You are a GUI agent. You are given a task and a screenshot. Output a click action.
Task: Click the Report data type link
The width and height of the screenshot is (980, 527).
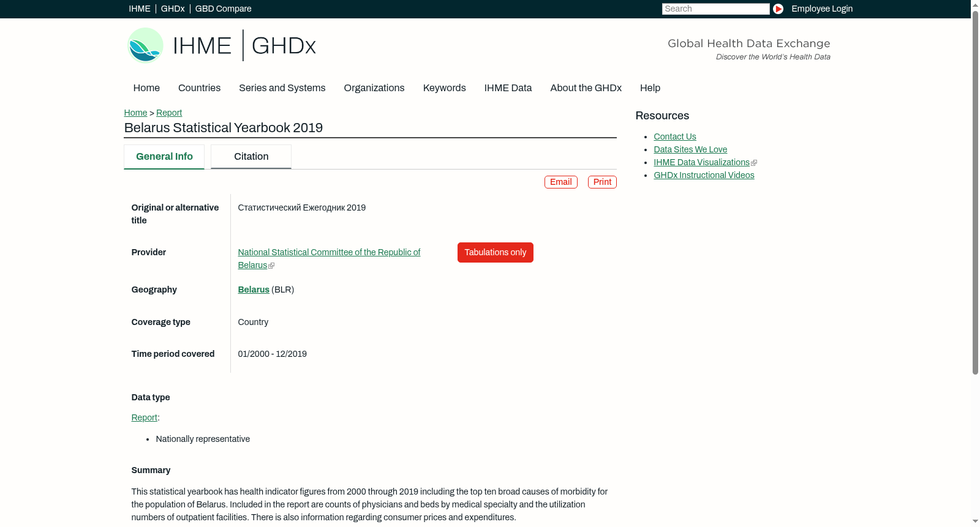click(144, 418)
